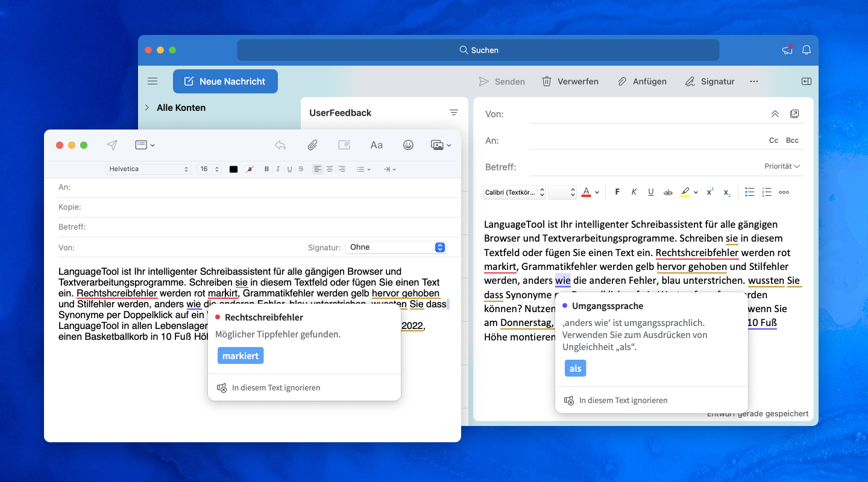Viewport: 868px width, 482px height.
Task: Click Bcc in the Outlook compose header
Action: click(x=793, y=140)
